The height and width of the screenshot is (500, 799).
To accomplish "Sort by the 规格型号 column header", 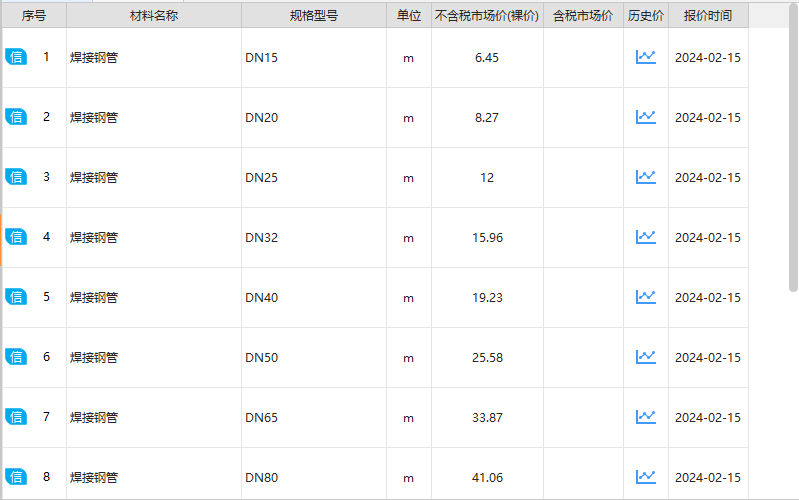I will tap(314, 15).
